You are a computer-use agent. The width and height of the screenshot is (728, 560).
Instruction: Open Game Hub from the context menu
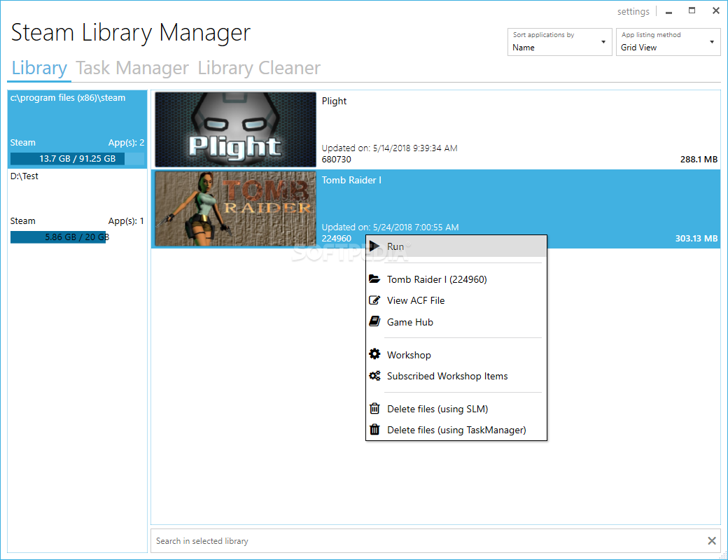[x=456, y=322]
